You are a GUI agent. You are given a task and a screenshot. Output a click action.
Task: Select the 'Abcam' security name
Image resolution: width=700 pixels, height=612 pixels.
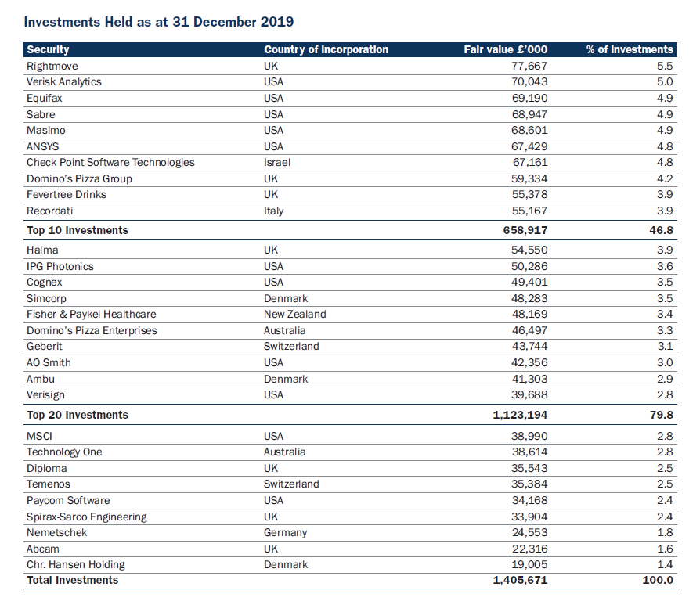43,549
